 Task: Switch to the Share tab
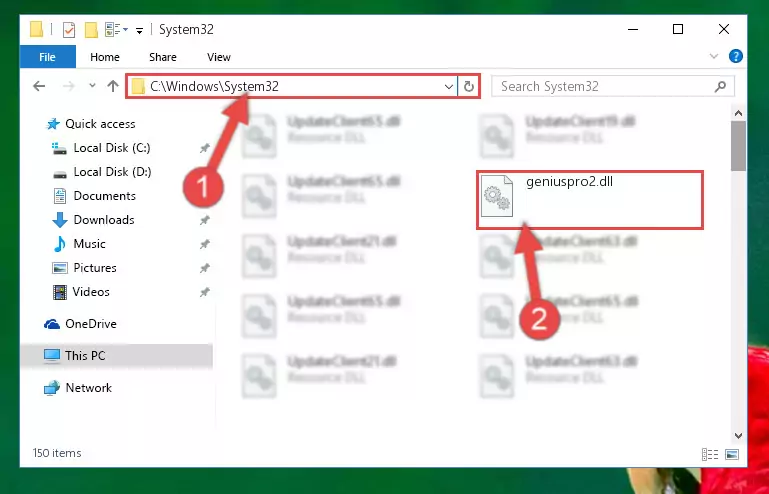pos(163,57)
